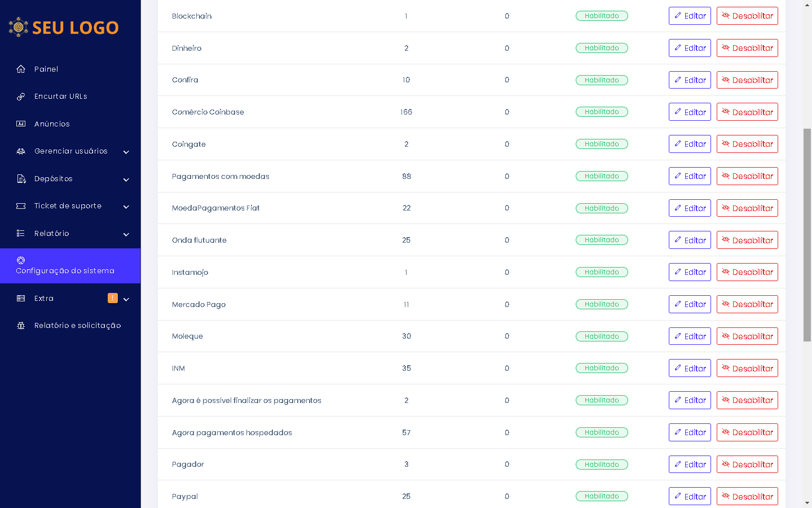812x508 pixels.
Task: Expand the Gerenciar usuários submenu chevron
Action: (126, 152)
